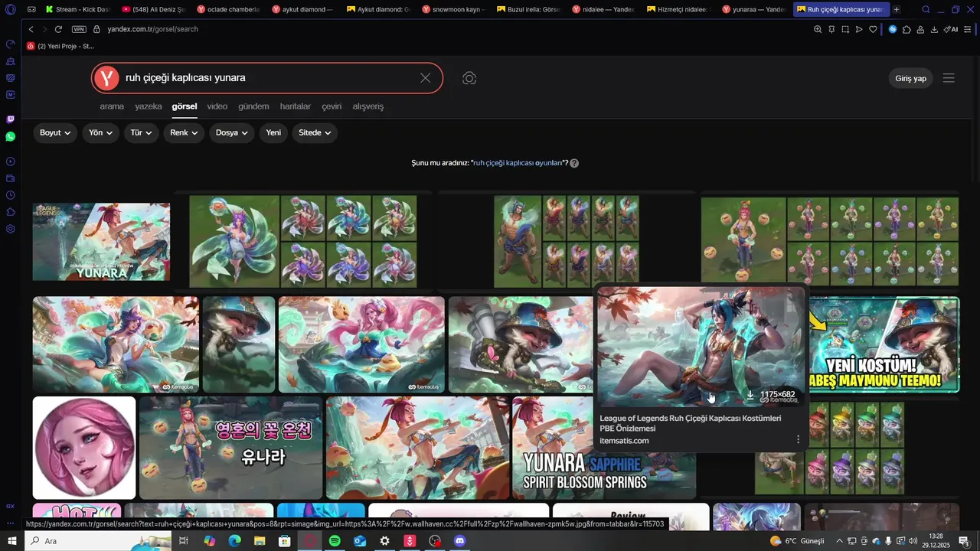Expand the Yön filter dropdown
Screen dimensions: 980x551
point(100,132)
